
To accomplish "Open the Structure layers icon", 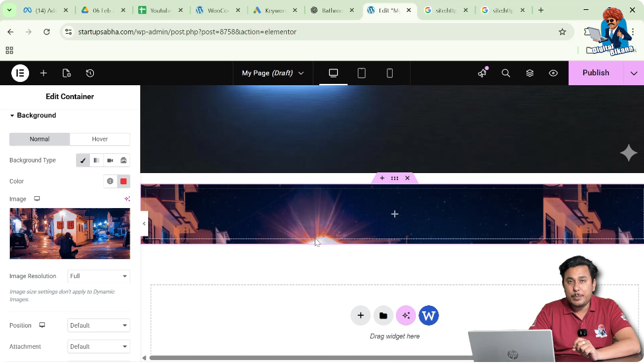I will pyautogui.click(x=530, y=73).
